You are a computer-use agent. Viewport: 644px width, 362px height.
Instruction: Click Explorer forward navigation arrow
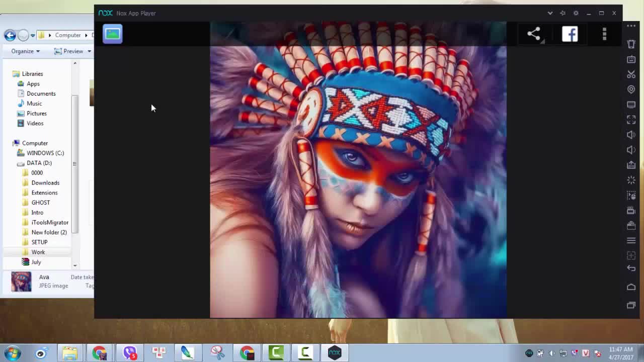tap(23, 35)
